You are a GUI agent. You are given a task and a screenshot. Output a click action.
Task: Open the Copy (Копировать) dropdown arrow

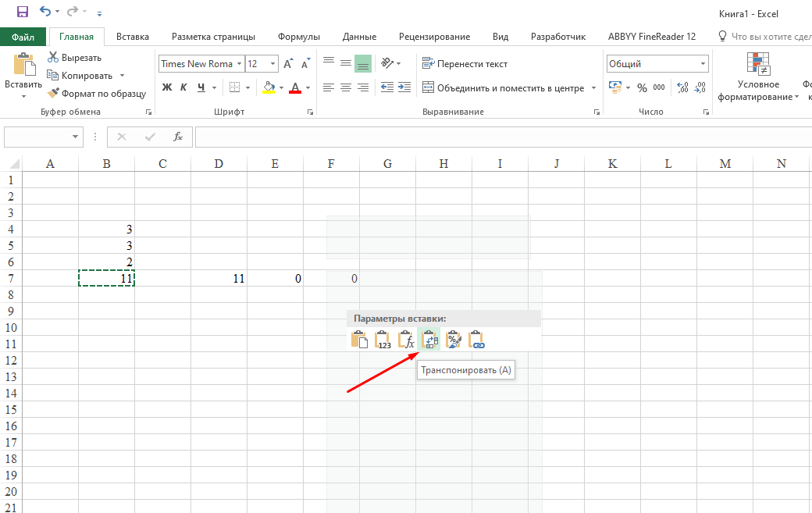123,76
